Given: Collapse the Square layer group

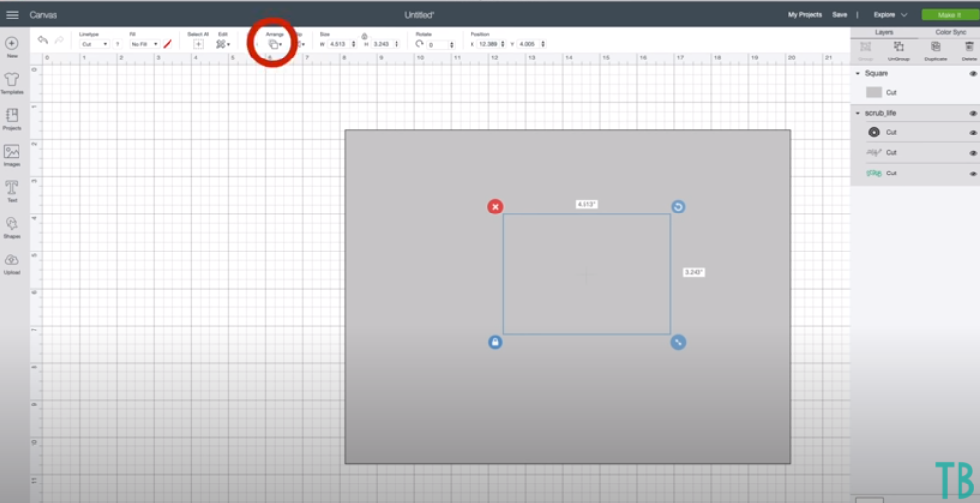Looking at the screenshot, I should tap(858, 74).
